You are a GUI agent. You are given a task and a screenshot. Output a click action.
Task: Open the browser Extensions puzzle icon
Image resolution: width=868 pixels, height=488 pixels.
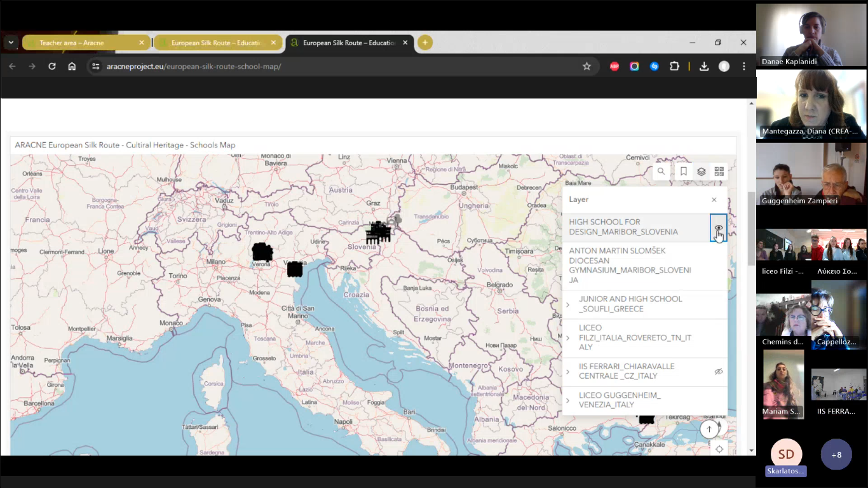674,66
